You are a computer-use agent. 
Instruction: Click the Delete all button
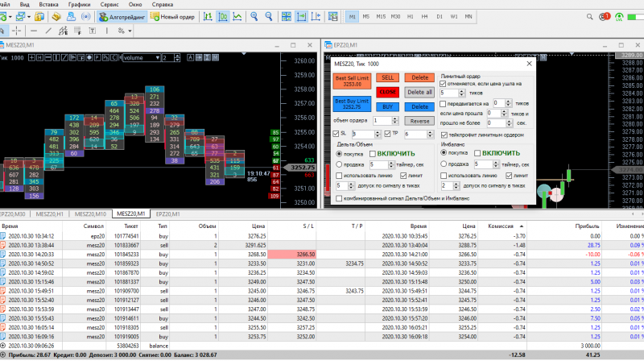pyautogui.click(x=419, y=92)
